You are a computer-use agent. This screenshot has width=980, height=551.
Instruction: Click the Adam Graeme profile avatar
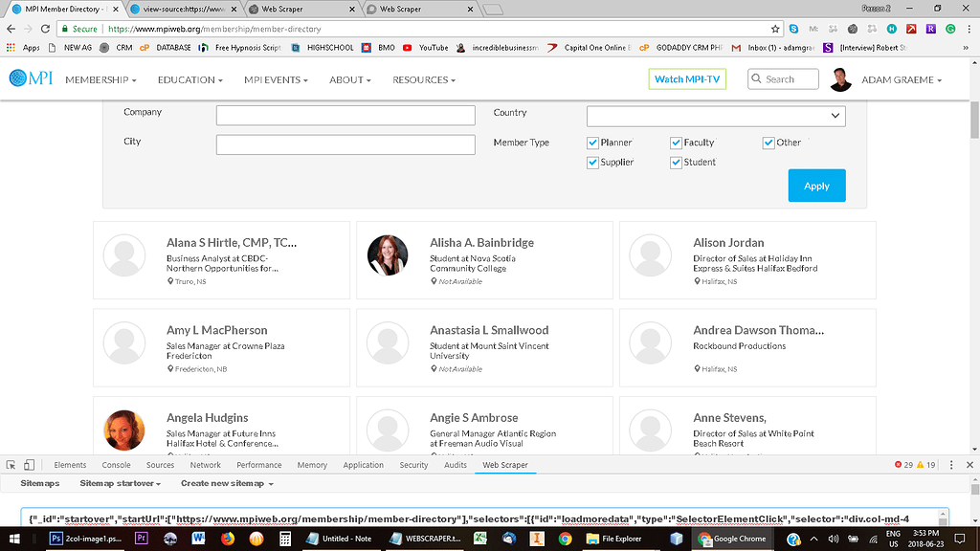pyautogui.click(x=841, y=79)
